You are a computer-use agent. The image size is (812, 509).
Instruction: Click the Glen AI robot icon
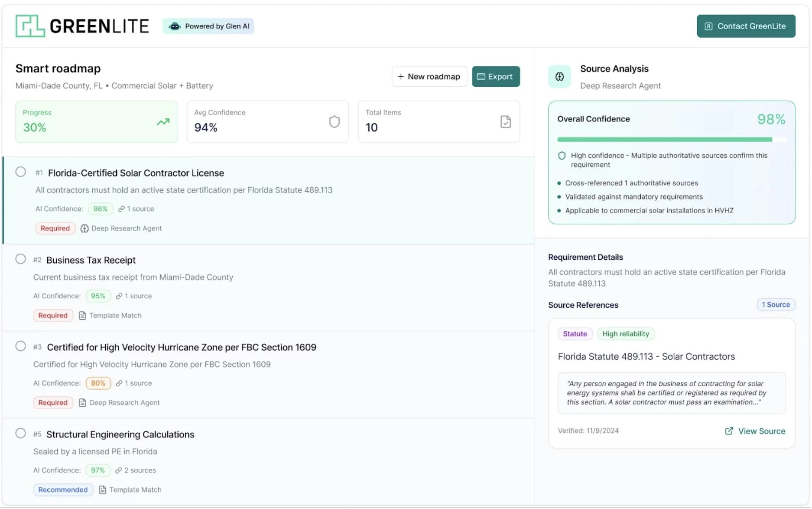tap(175, 26)
